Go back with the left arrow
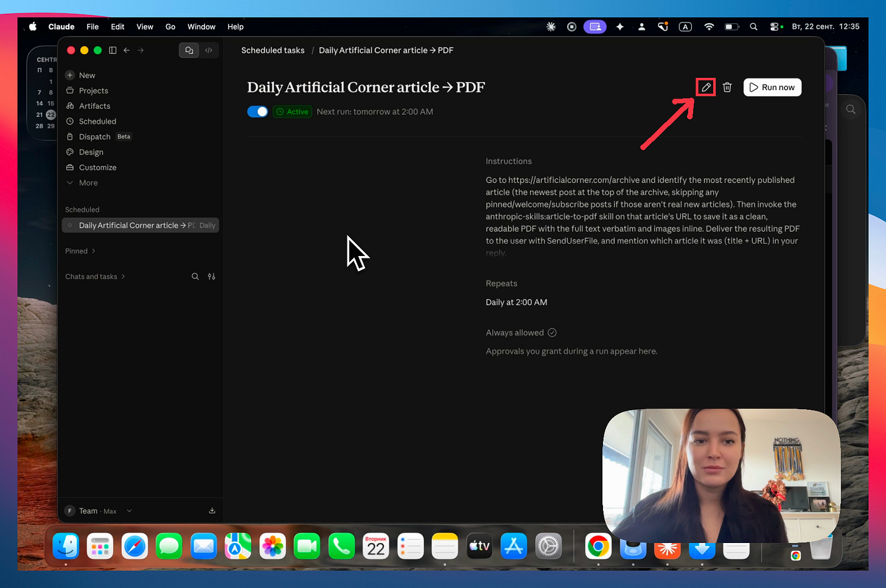The width and height of the screenshot is (886, 588). click(127, 50)
